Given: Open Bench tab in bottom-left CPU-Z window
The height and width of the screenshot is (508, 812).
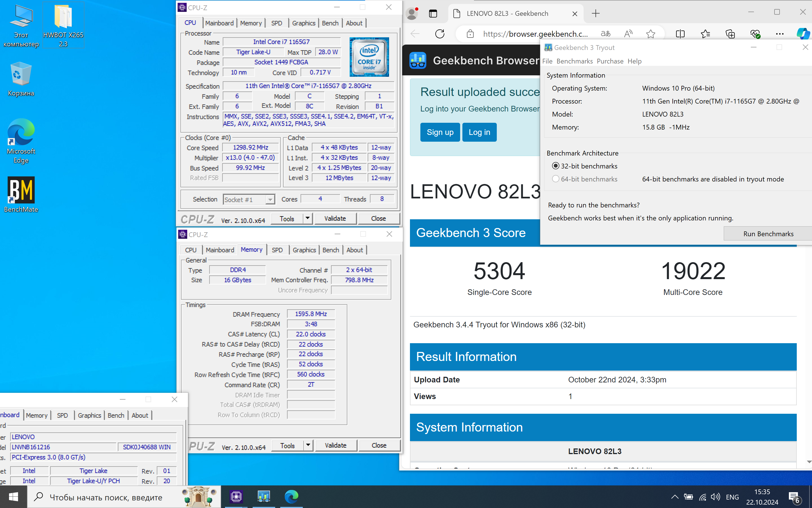Looking at the screenshot, I should tap(116, 415).
